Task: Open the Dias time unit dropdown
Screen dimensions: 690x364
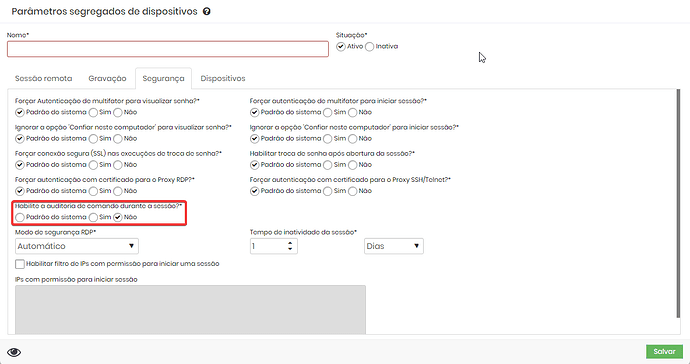Action: click(x=394, y=246)
